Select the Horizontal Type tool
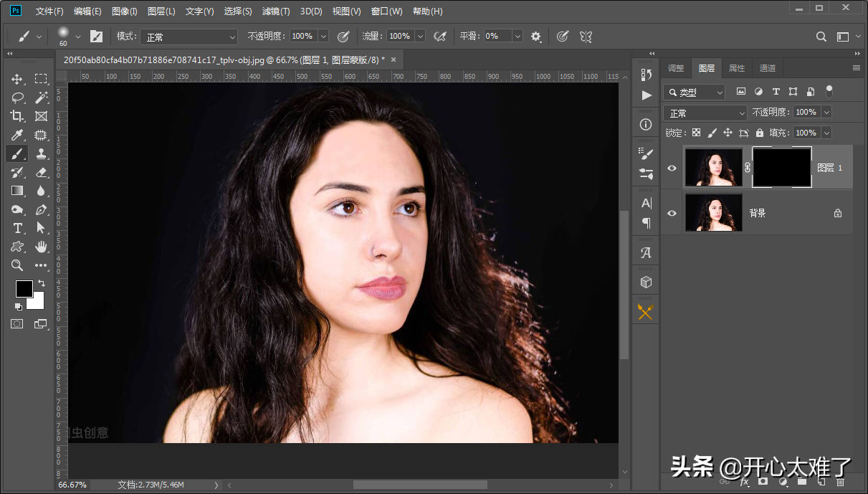Screen dimensions: 868x494 17,228
